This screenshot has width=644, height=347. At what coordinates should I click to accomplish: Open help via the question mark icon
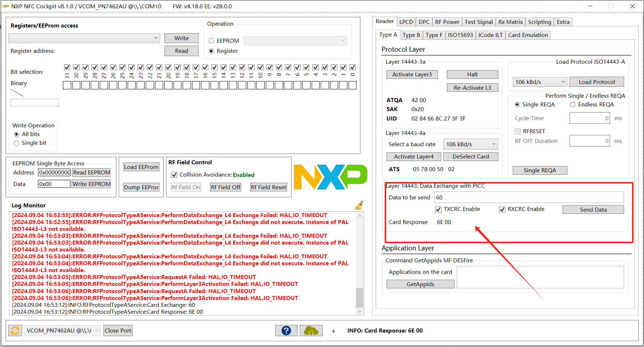(286, 330)
